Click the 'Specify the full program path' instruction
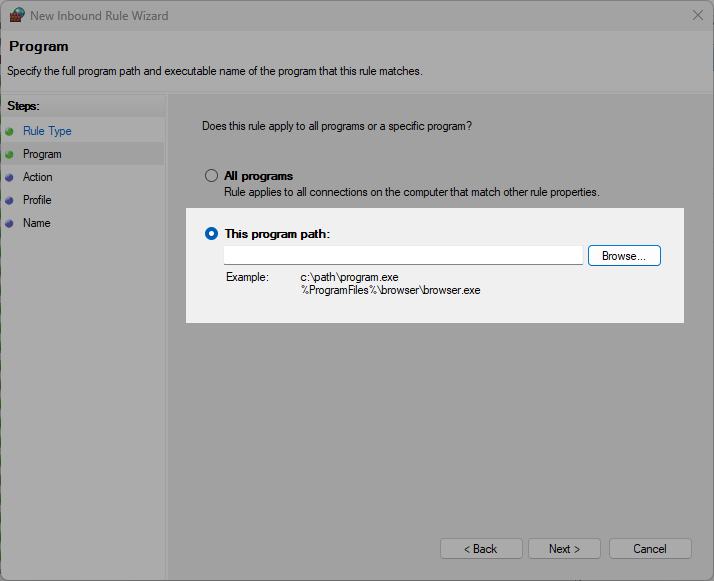Image resolution: width=714 pixels, height=581 pixels. [215, 71]
